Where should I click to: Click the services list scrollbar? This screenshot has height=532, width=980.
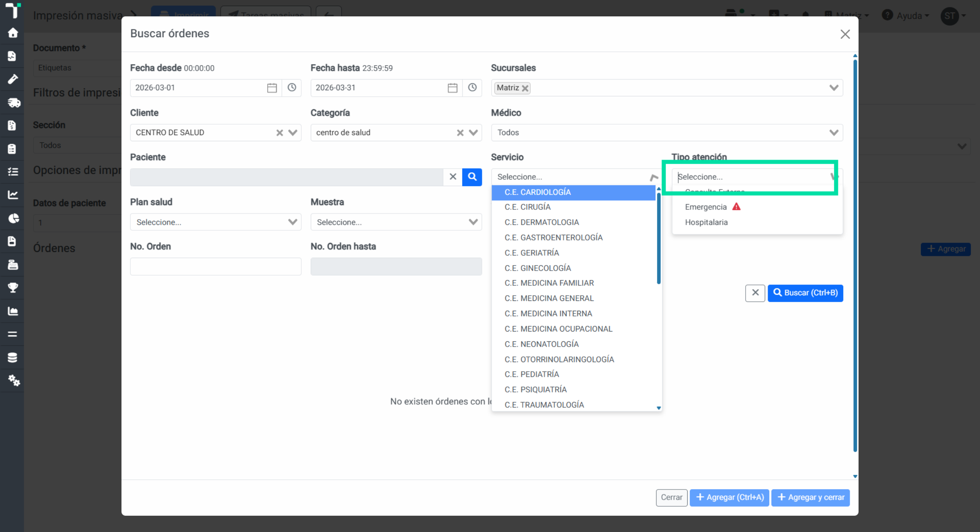[x=659, y=238]
